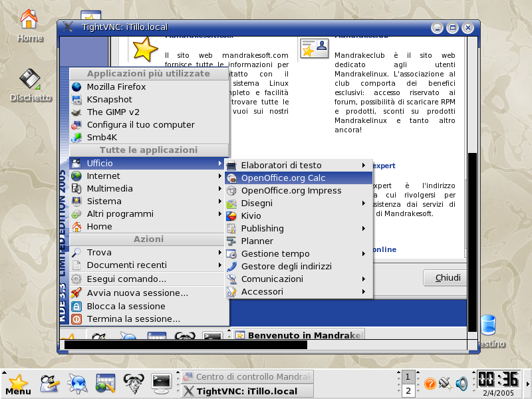Switch to the Centro di controllo Mandrake taskbar entry
This screenshot has width=532, height=399.
(x=247, y=377)
